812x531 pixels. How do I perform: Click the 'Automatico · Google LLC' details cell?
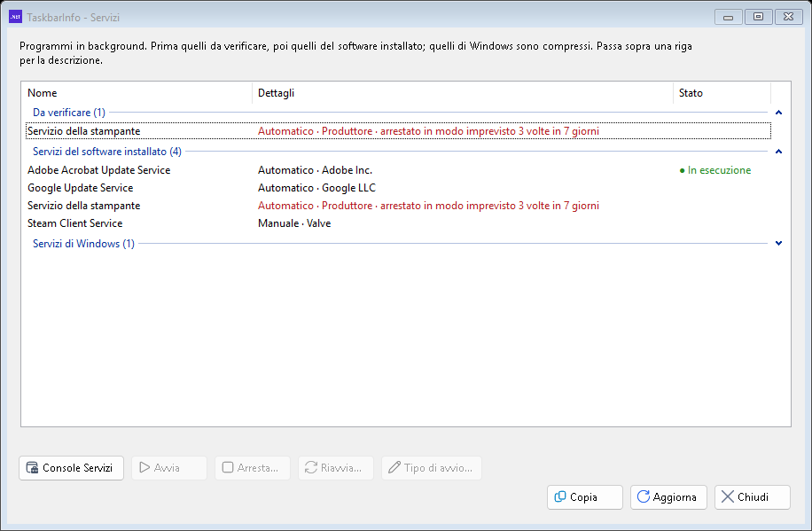[x=316, y=188]
